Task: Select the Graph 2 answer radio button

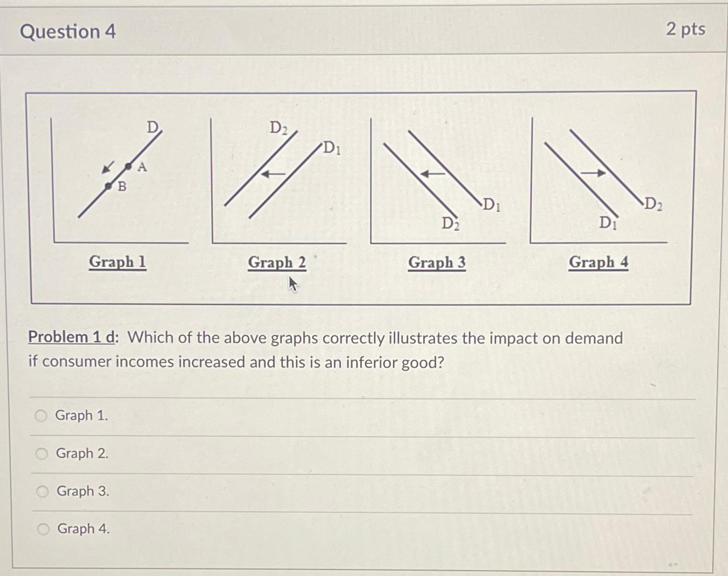Action: 42,453
